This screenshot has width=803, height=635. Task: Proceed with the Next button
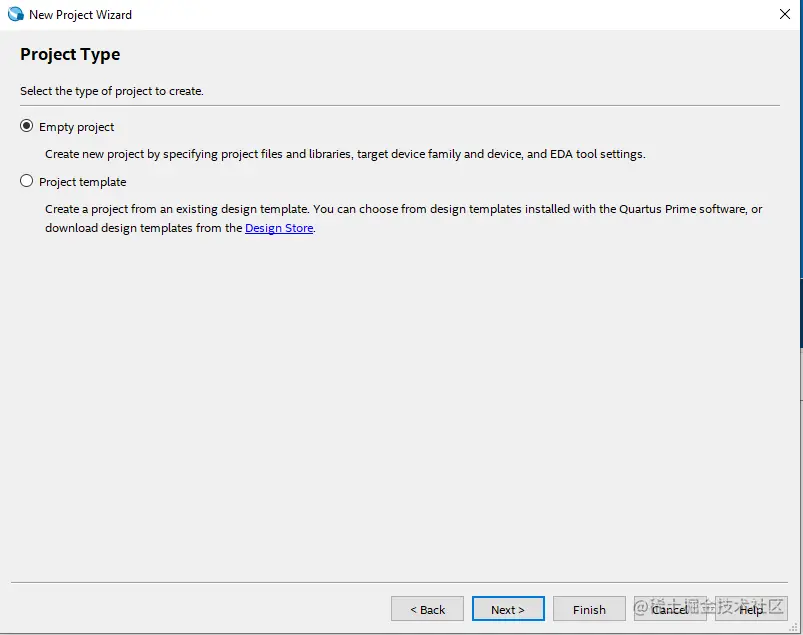point(508,609)
